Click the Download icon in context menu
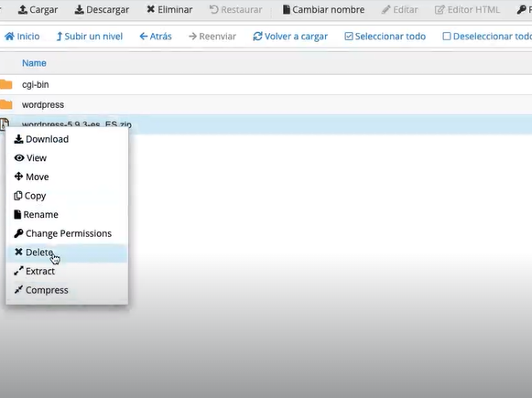The image size is (532, 398). (x=18, y=139)
